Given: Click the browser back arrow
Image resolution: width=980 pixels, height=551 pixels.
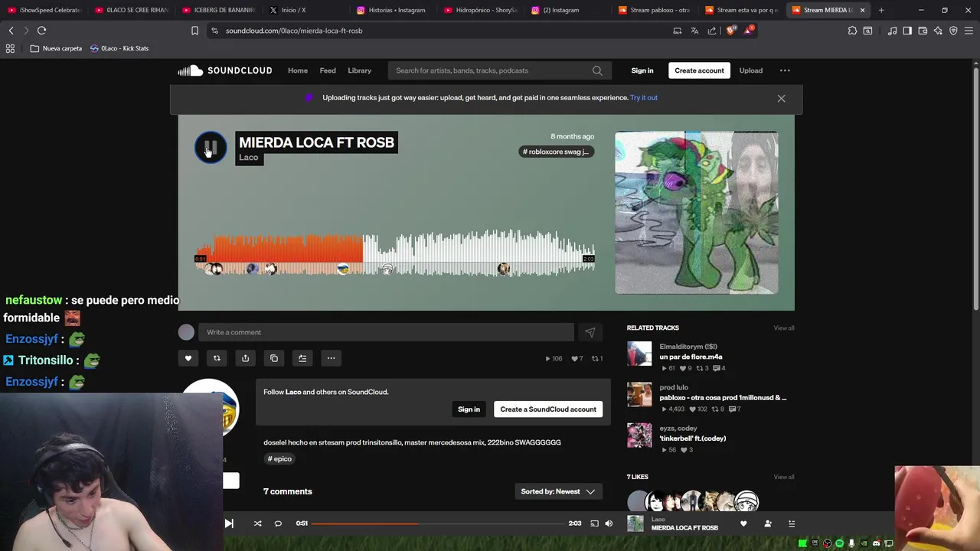Looking at the screenshot, I should (11, 31).
